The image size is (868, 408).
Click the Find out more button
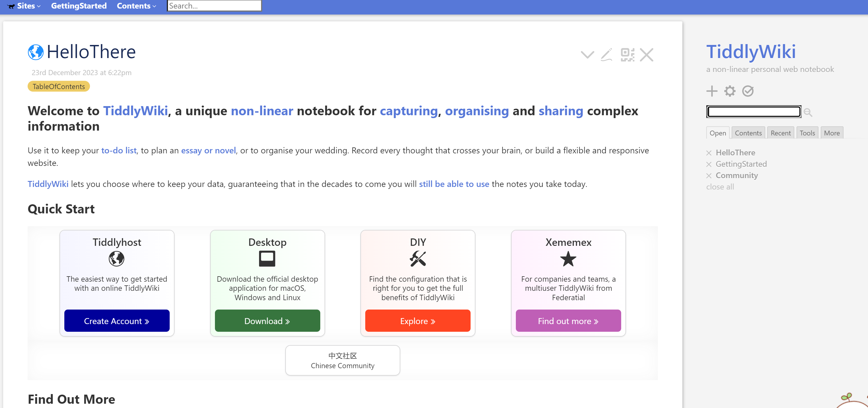pos(568,321)
